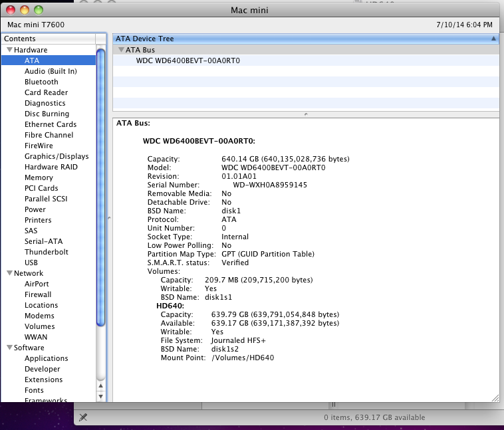
Task: Zoom the window with green button
Action: tap(38, 10)
